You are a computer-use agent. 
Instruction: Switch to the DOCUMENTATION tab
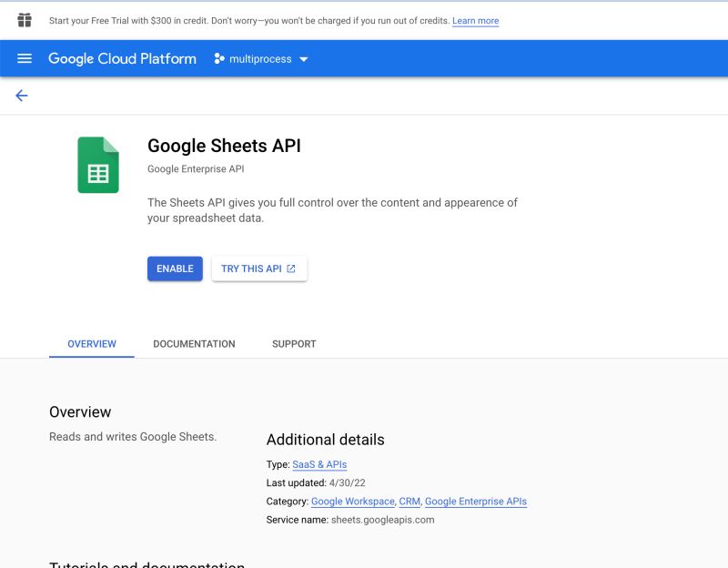coord(194,344)
